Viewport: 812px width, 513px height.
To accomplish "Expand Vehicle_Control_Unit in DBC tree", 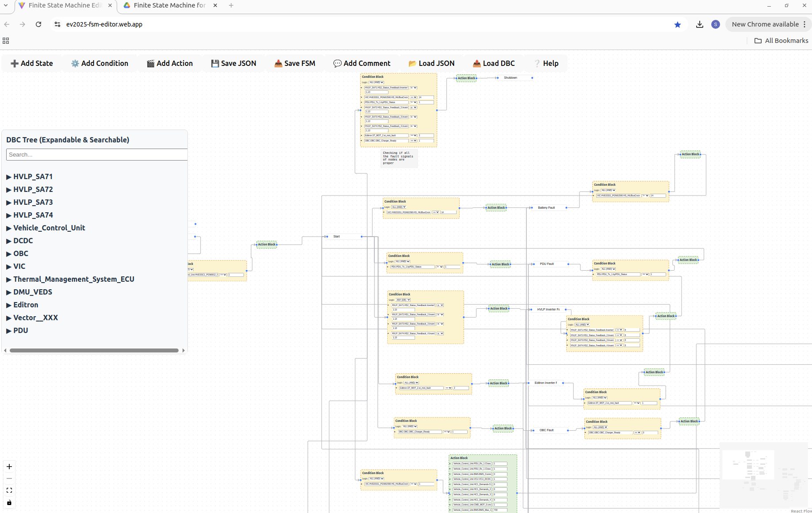I will (x=46, y=228).
